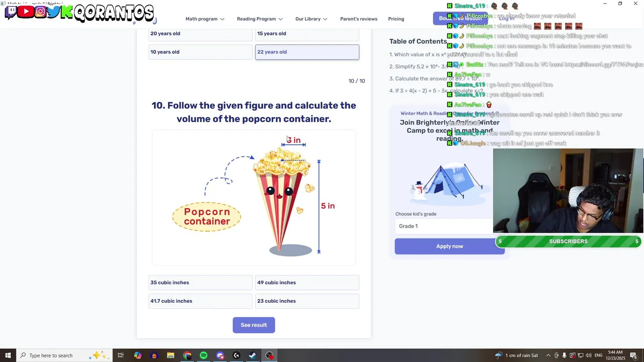644x362 pixels.
Task: Open File Explorer from taskbar
Action: [x=171, y=355]
